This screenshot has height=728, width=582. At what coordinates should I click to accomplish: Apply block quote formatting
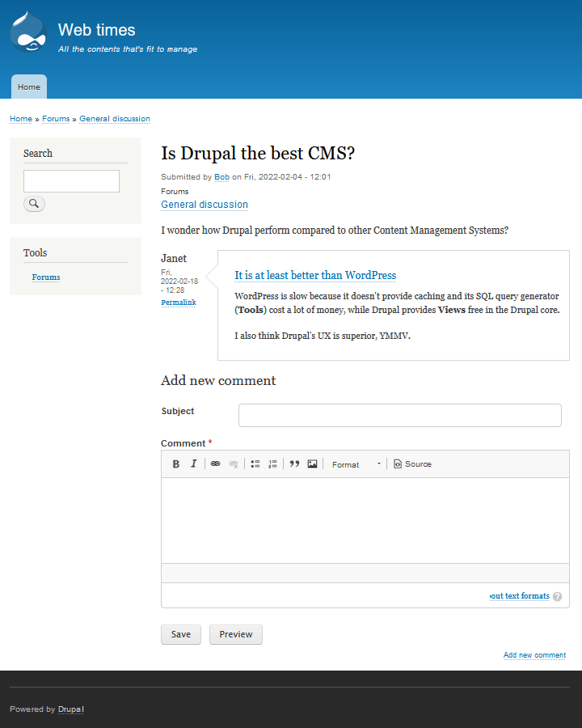pos(294,464)
